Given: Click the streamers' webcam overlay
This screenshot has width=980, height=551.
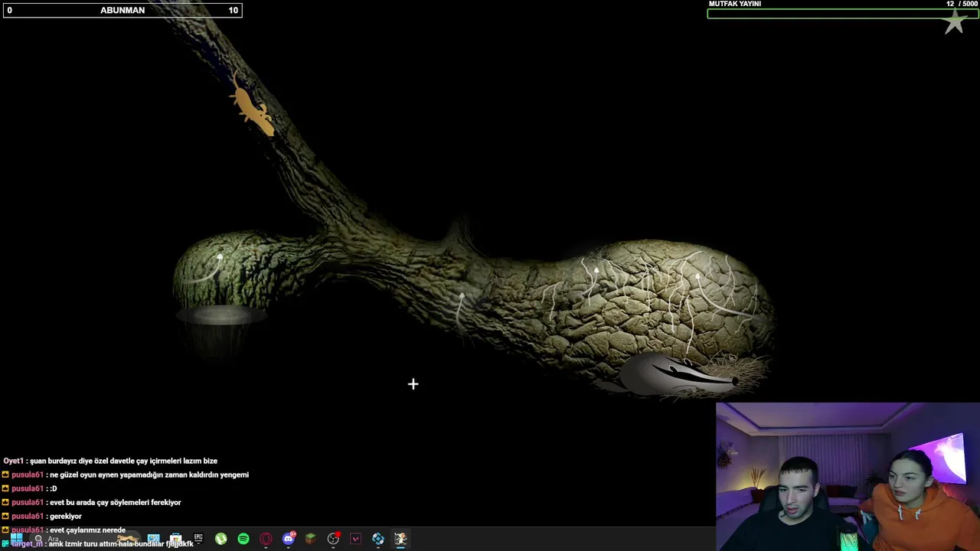Looking at the screenshot, I should click(848, 477).
